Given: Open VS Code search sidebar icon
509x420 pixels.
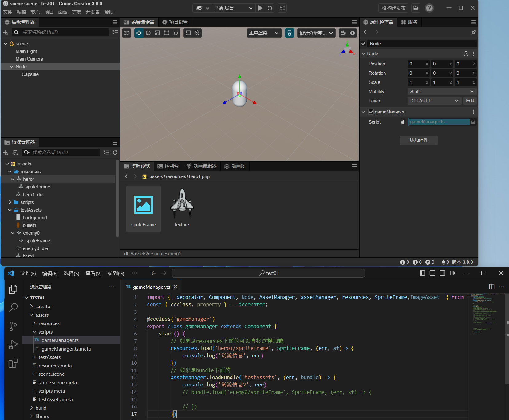Looking at the screenshot, I should pyautogui.click(x=13, y=307).
